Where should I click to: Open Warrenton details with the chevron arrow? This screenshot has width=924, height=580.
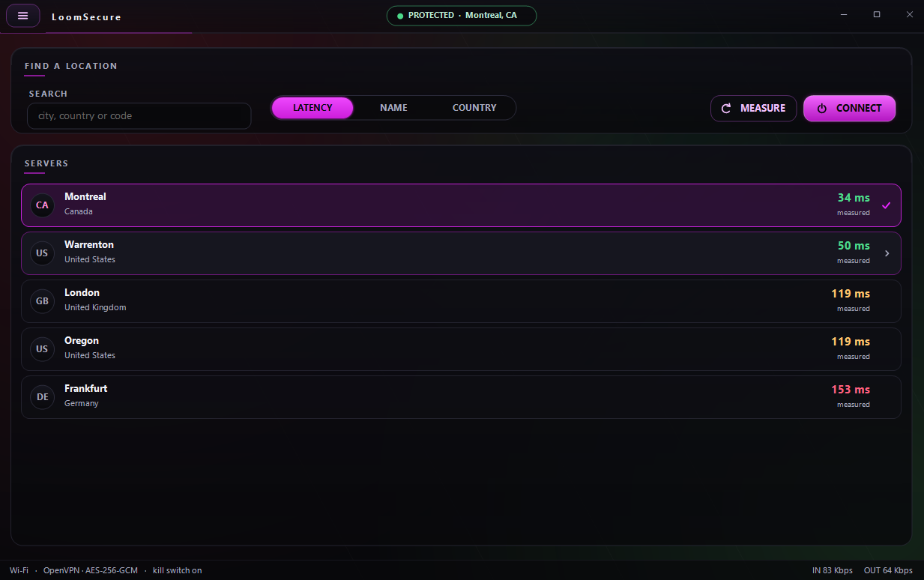click(x=887, y=253)
